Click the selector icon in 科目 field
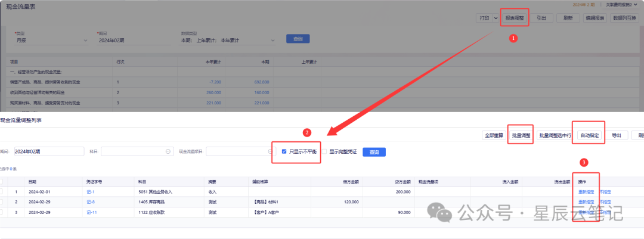Screen dimensions: 644x239 pyautogui.click(x=168, y=152)
